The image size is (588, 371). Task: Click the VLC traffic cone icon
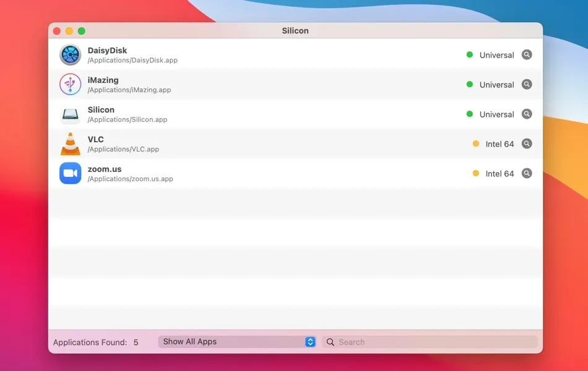point(70,143)
